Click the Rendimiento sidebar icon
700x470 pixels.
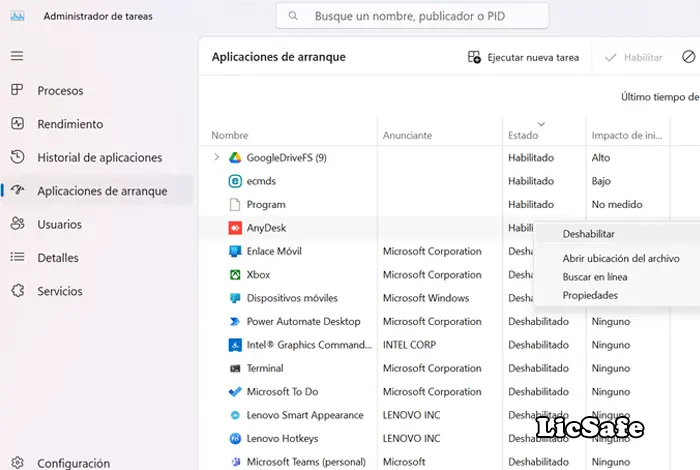click(17, 123)
